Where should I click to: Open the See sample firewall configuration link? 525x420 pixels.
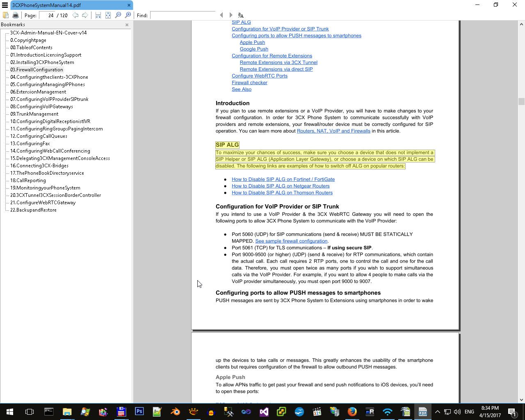pos(291,241)
